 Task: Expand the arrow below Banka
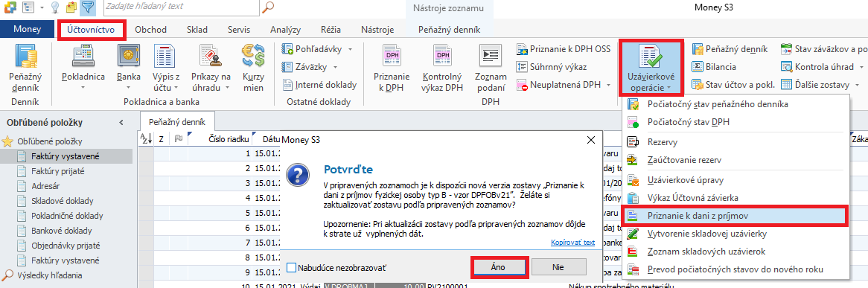point(129,88)
